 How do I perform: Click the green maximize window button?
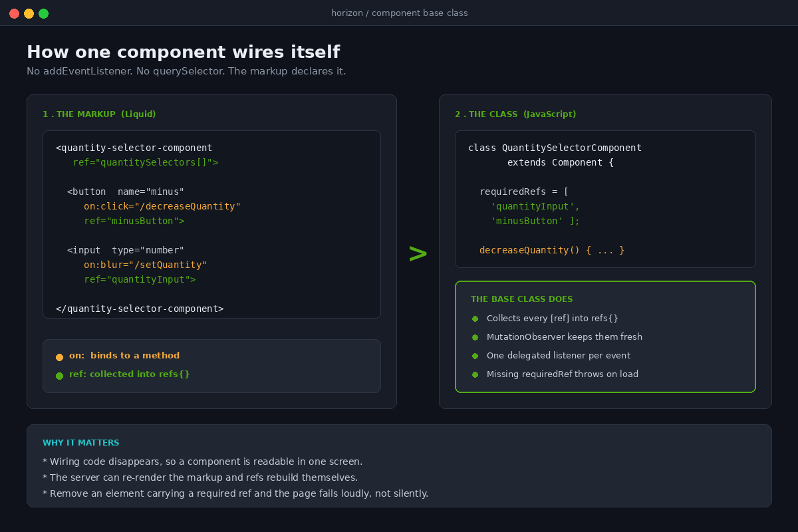(43, 13)
